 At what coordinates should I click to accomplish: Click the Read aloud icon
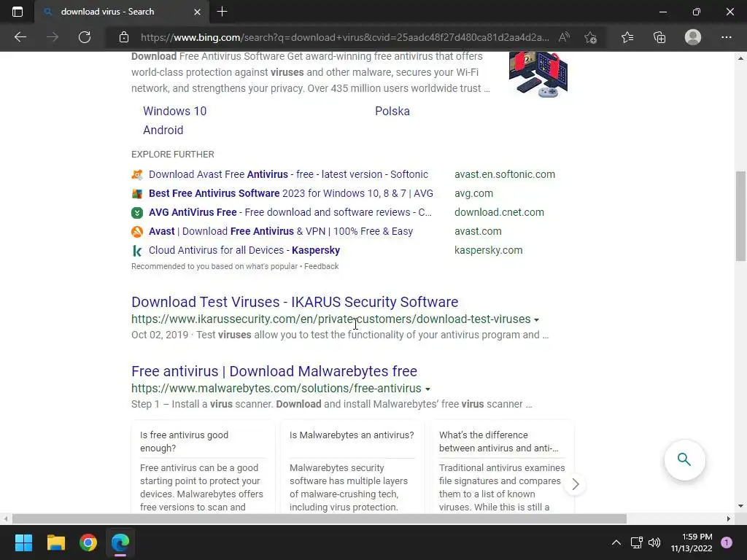[x=564, y=37]
